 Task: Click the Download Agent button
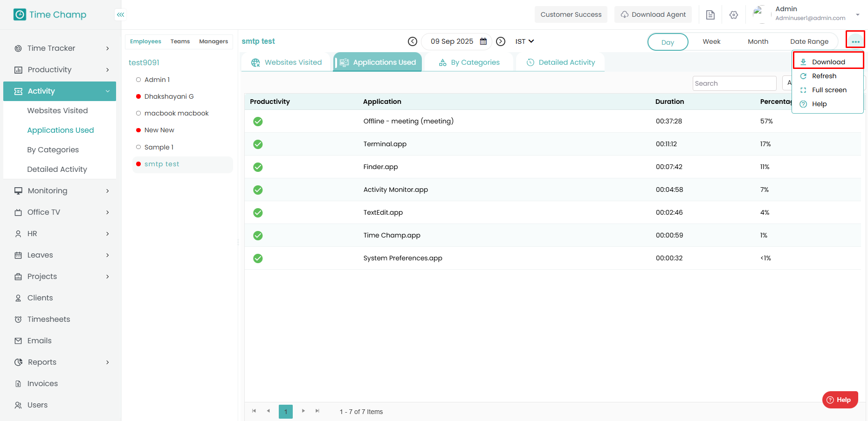point(653,15)
